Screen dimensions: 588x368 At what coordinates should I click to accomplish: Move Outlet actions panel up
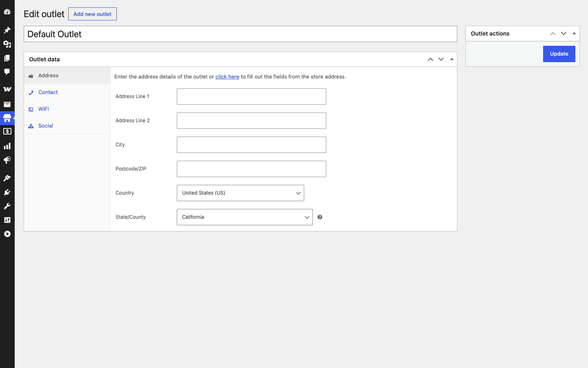pyautogui.click(x=553, y=34)
